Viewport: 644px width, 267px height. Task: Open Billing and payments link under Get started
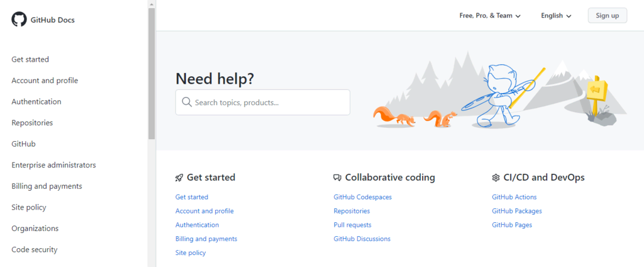pos(206,239)
